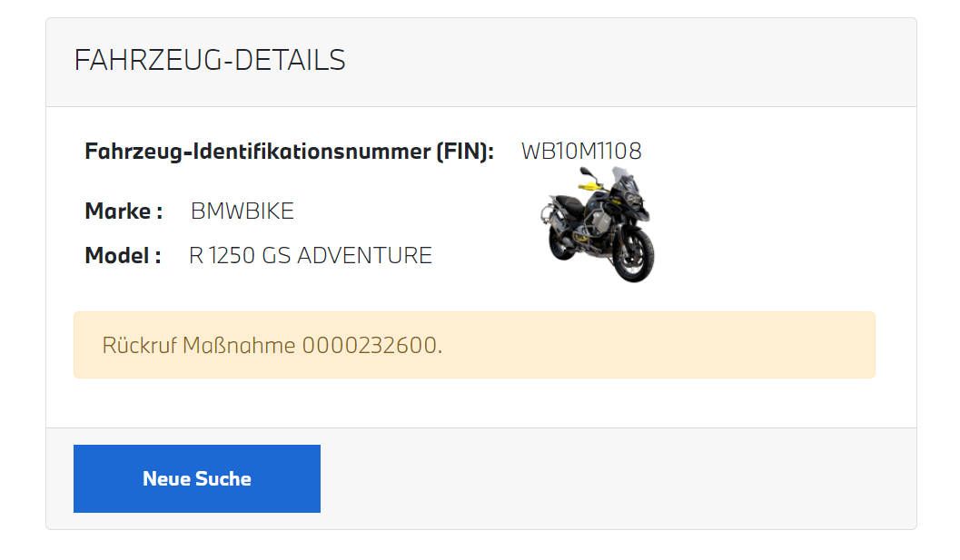Screen dimensions: 960x560
Task: Click the word "GS" in the model name
Action: pos(276,256)
